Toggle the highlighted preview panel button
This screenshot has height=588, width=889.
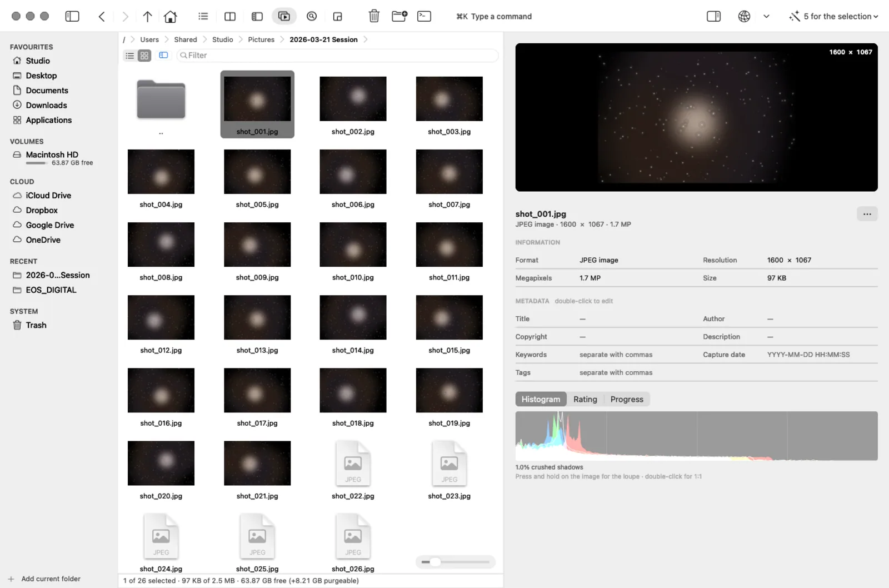tap(284, 17)
